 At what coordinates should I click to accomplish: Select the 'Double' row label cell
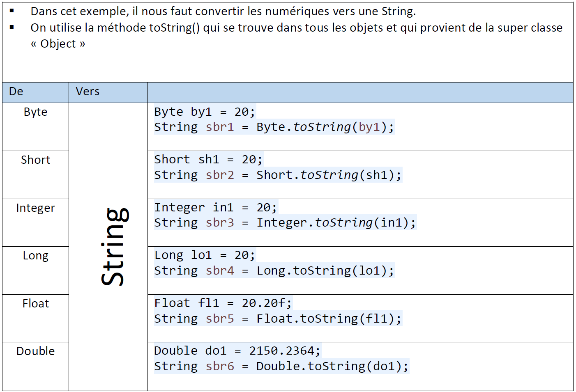click(x=35, y=351)
